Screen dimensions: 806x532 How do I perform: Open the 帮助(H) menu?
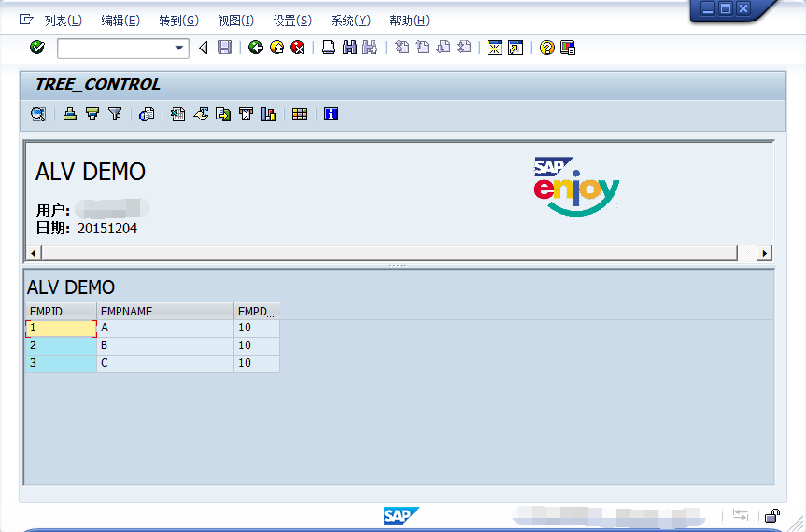tap(409, 21)
